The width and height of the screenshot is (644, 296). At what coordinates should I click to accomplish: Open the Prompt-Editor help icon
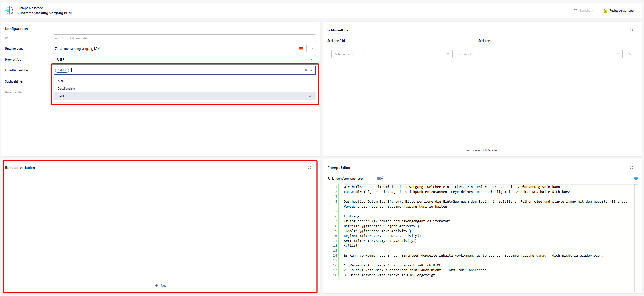636,178
